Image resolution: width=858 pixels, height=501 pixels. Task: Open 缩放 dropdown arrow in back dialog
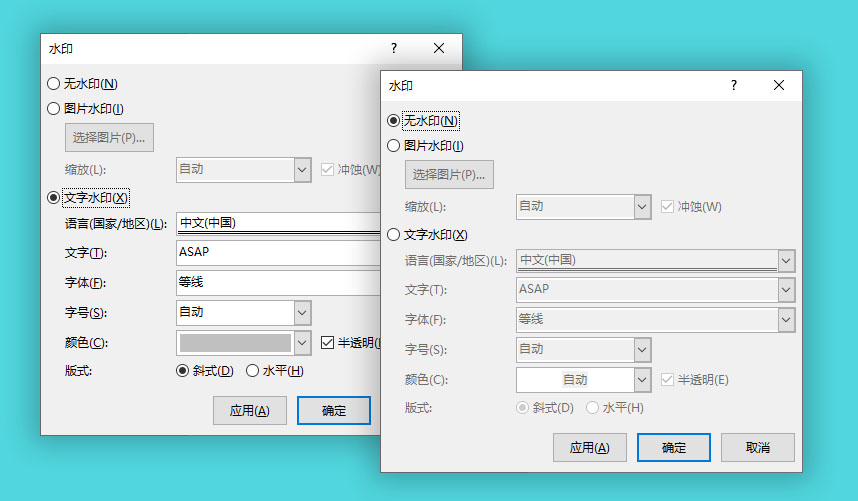coord(302,170)
